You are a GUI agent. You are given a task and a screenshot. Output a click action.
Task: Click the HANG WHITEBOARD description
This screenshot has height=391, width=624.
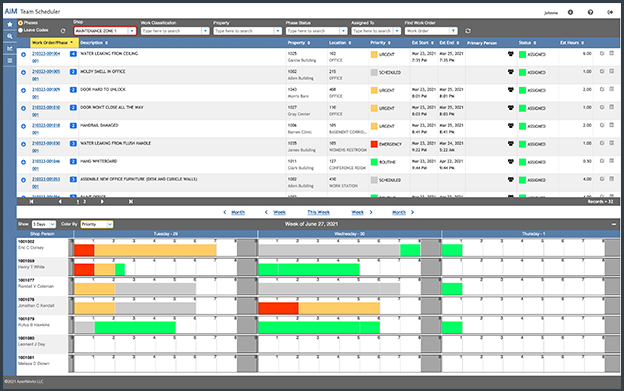99,161
